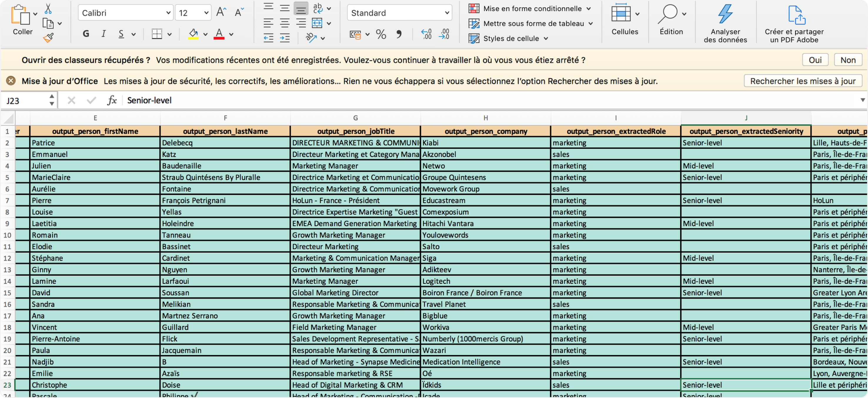The height and width of the screenshot is (398, 868).
Task: Click the select-all corner triangle
Action: click(8, 118)
